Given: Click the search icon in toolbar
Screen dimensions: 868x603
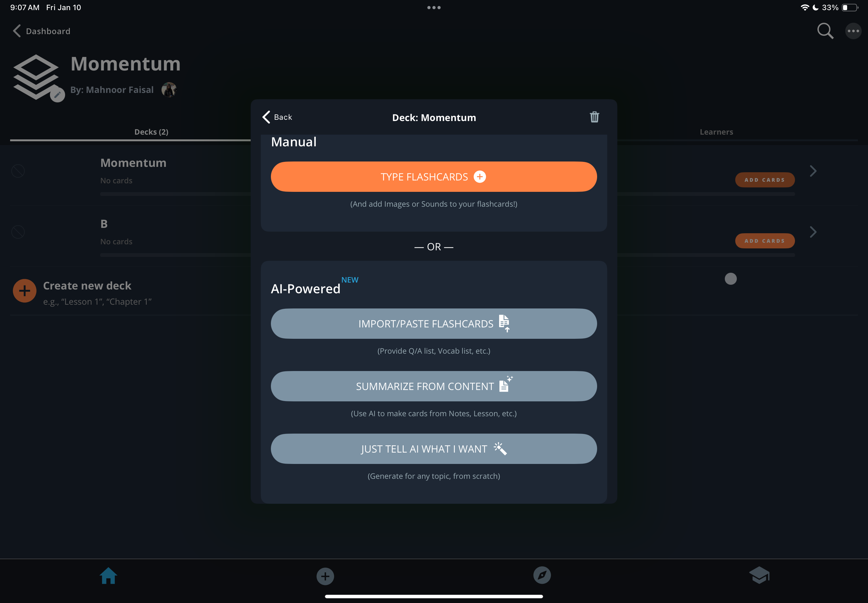Looking at the screenshot, I should [825, 31].
